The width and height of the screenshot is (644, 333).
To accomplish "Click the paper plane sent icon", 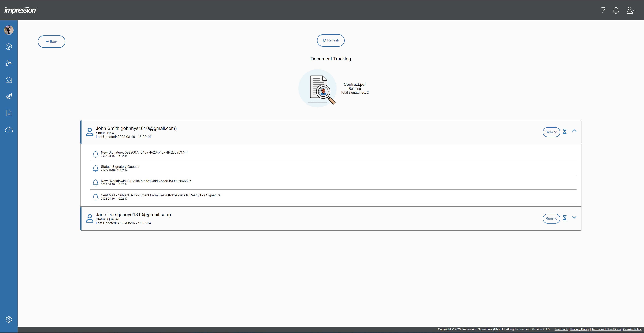I will coord(9,97).
